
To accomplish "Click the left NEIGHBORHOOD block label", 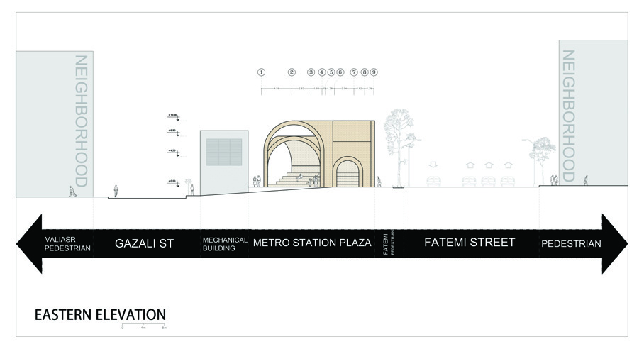I will [x=82, y=121].
